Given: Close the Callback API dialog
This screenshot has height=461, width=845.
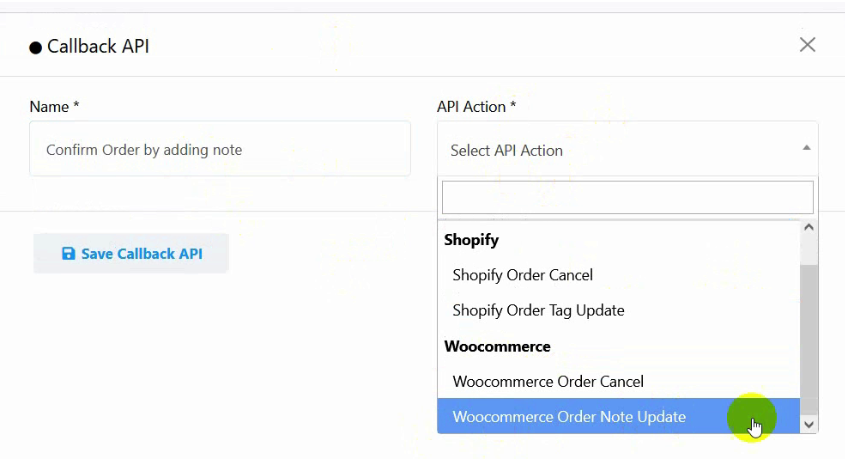Looking at the screenshot, I should [x=807, y=45].
